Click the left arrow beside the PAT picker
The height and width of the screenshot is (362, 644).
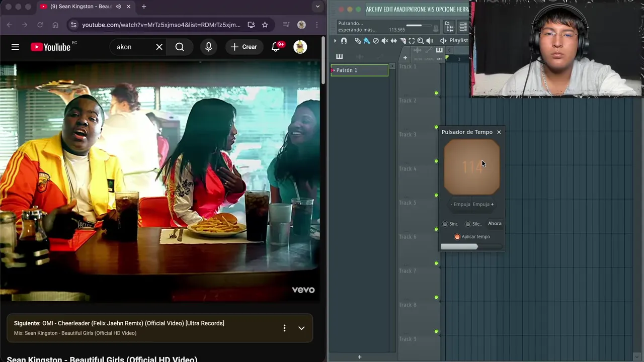450,50
